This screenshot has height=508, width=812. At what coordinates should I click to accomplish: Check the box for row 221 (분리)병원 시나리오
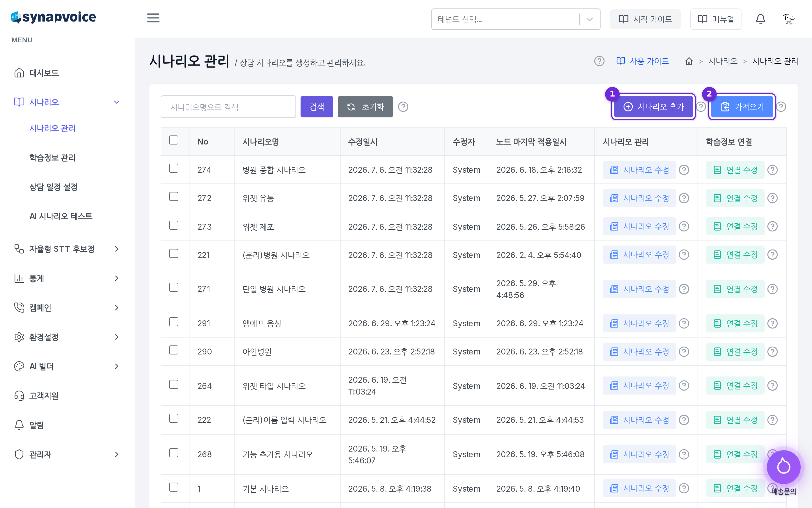(173, 253)
